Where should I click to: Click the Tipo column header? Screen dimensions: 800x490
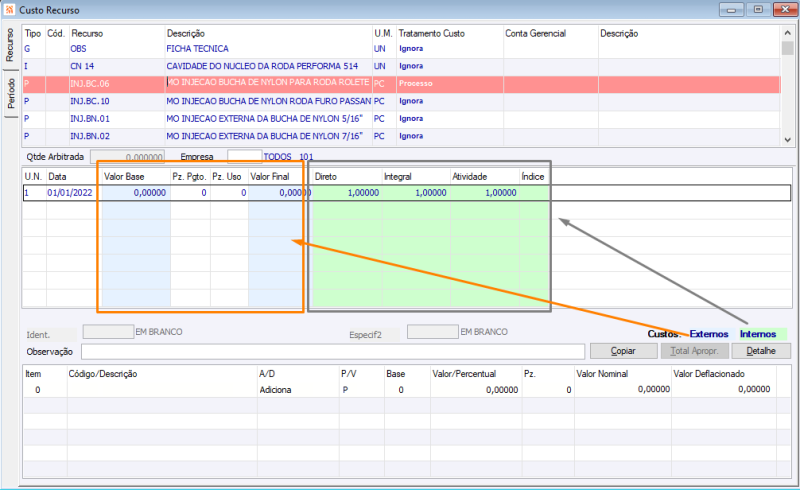[33, 34]
